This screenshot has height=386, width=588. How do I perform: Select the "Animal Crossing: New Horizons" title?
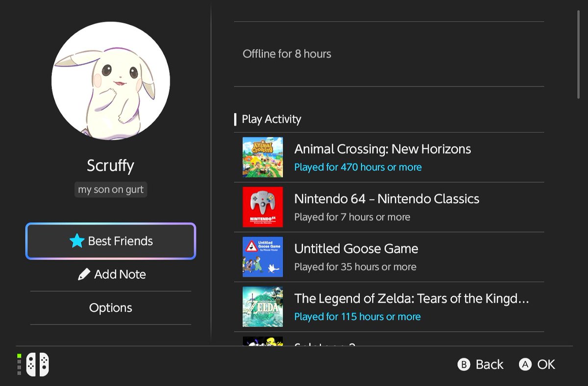(x=383, y=149)
